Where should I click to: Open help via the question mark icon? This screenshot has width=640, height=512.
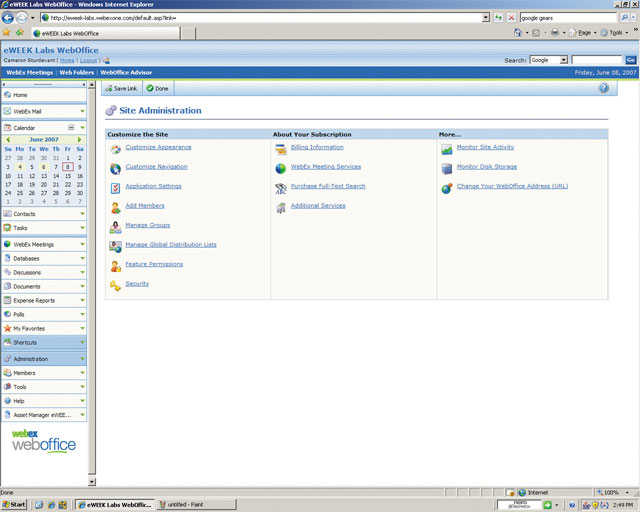[604, 88]
